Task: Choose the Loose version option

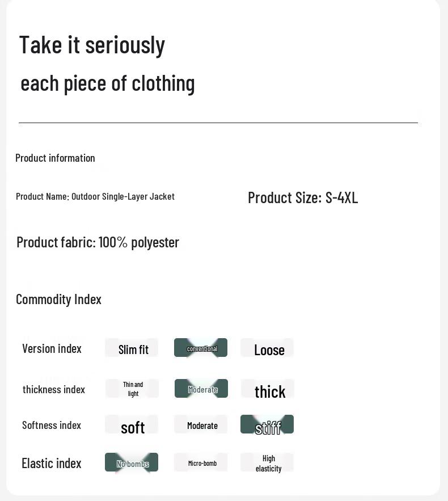Action: 267,348
